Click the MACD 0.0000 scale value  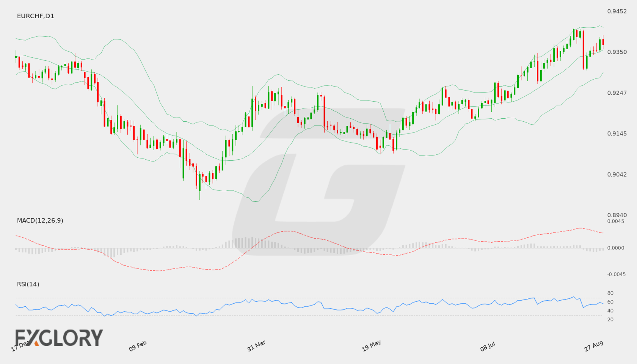(616, 248)
